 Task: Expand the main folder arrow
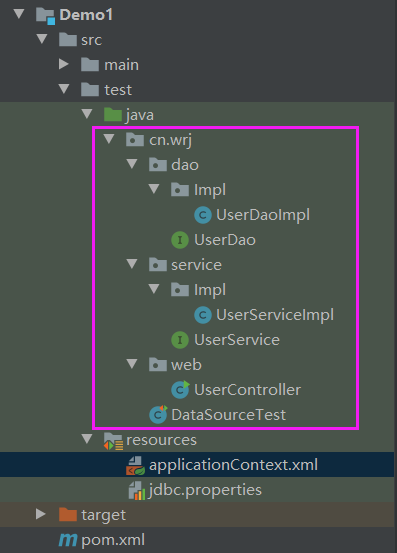coord(64,64)
